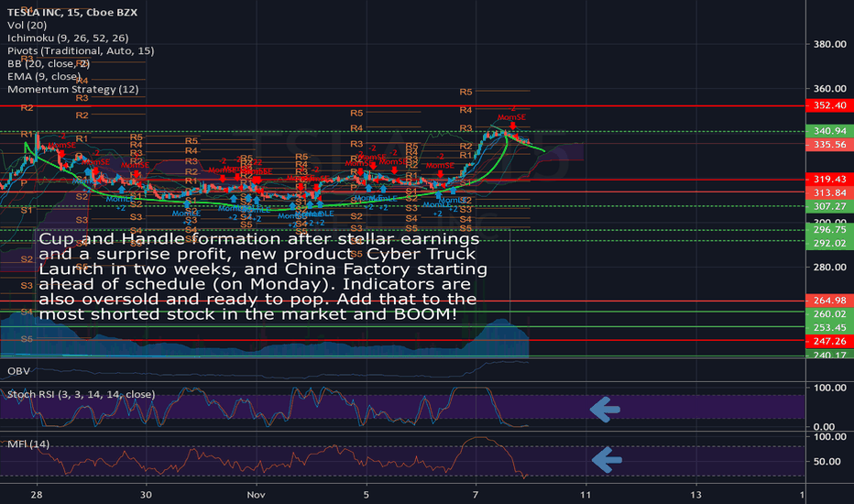Click the red 335.56 price label

click(829, 145)
